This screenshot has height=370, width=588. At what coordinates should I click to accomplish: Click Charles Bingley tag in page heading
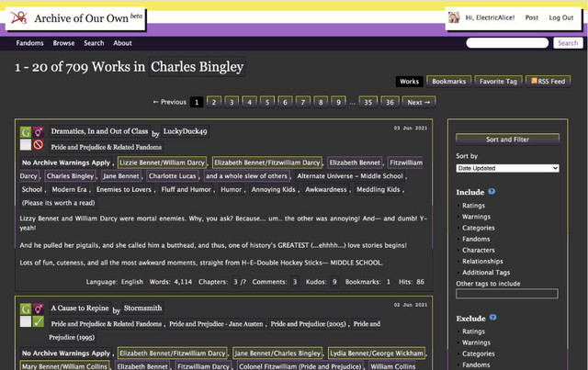coord(198,67)
